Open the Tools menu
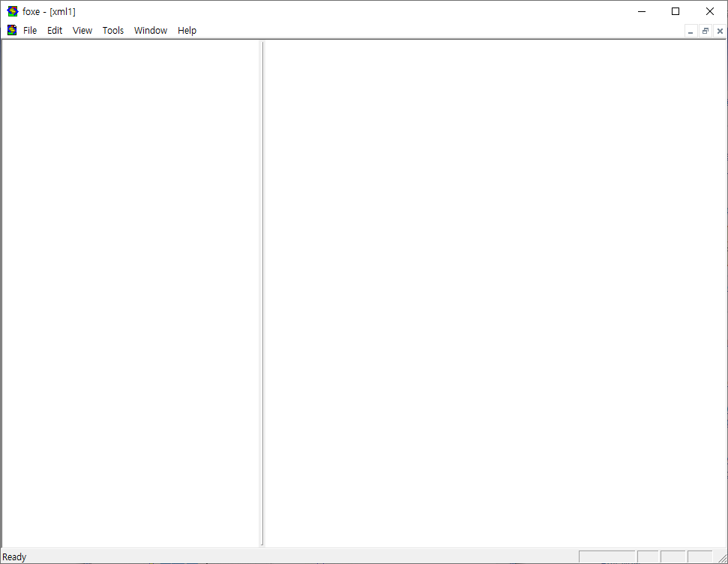This screenshot has width=728, height=564. point(112,31)
